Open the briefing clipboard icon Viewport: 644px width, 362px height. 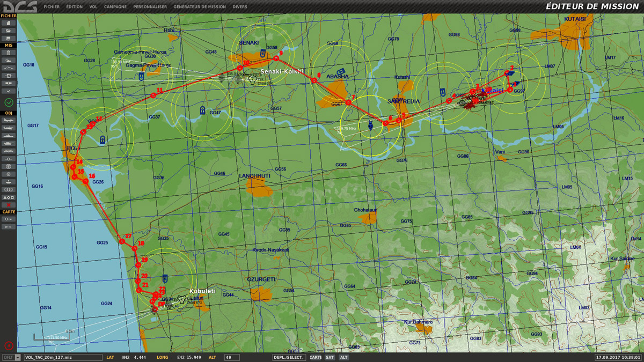pos(9,53)
